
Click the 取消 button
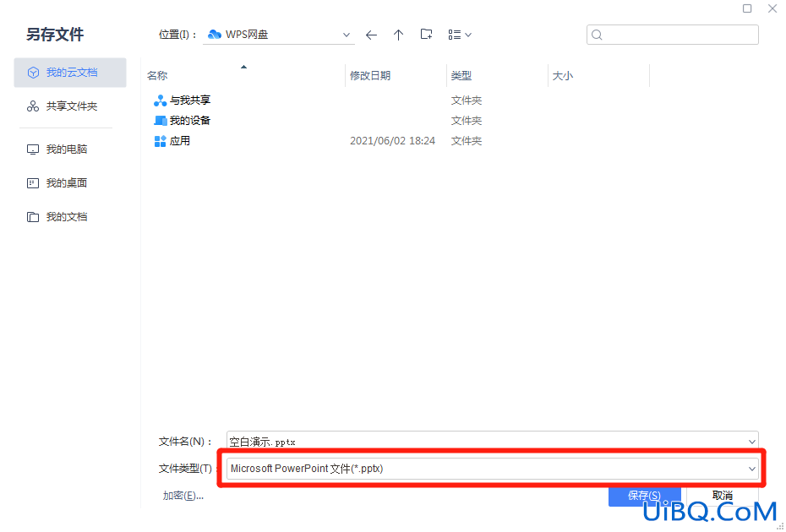pyautogui.click(x=723, y=496)
